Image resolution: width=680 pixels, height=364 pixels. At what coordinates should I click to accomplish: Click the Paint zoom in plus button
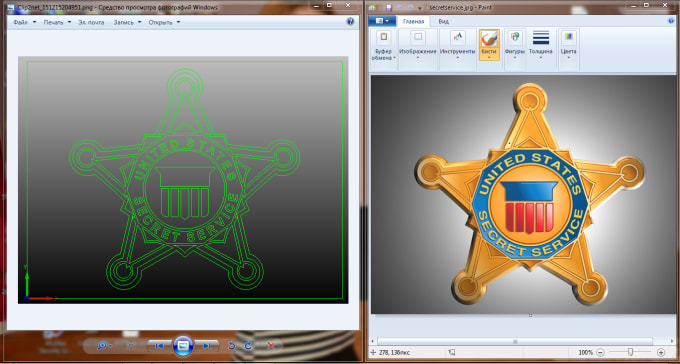661,352
